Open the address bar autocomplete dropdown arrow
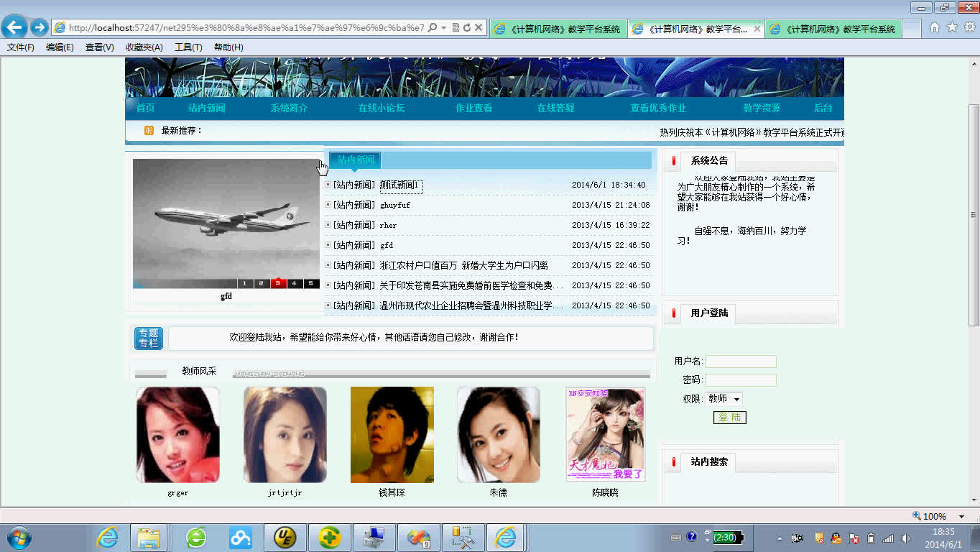The width and height of the screenshot is (980, 552). [x=443, y=28]
